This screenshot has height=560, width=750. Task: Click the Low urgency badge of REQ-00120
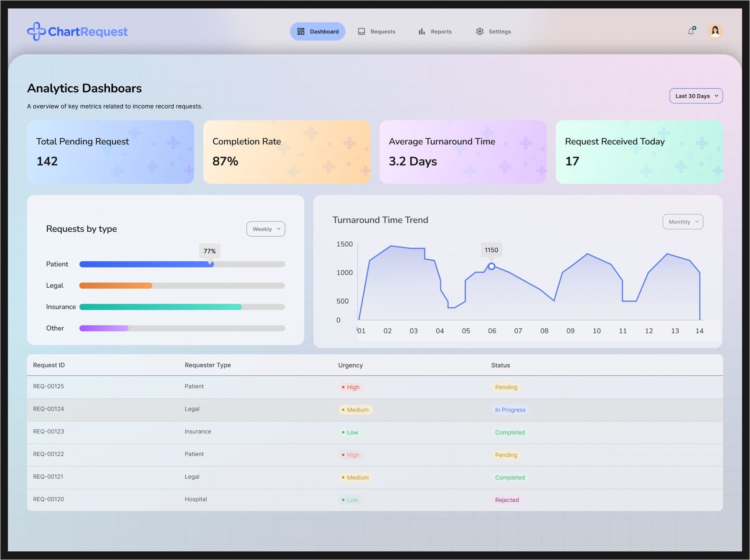350,500
